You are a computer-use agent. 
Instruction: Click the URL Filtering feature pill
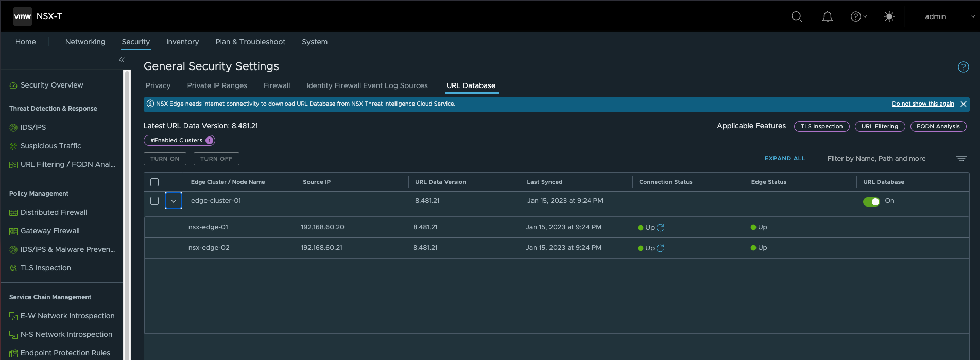(x=880, y=126)
